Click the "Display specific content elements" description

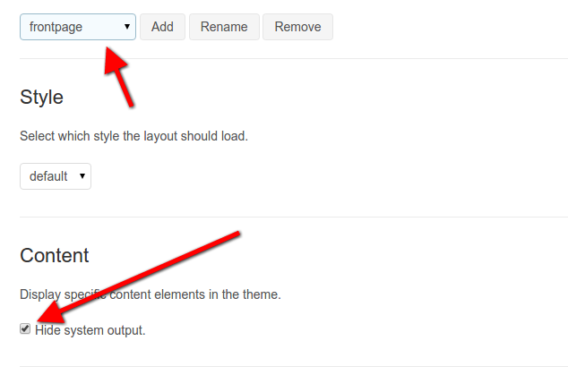(x=151, y=294)
